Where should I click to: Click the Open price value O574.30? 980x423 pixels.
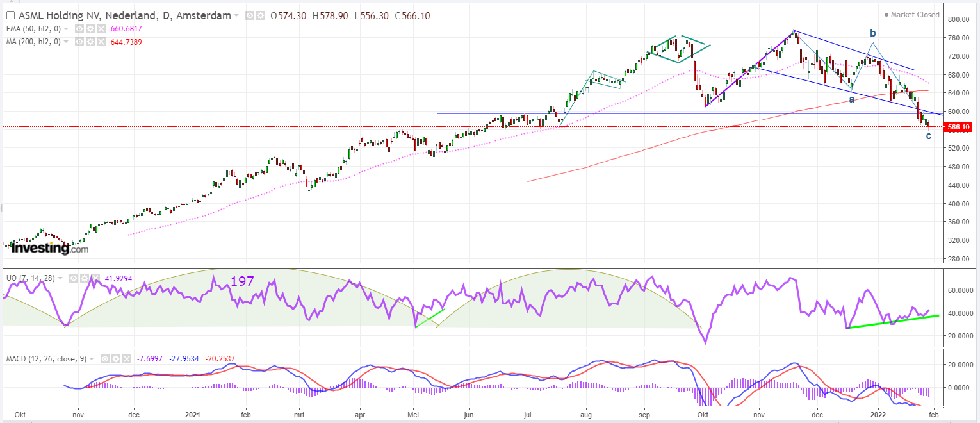pos(289,15)
